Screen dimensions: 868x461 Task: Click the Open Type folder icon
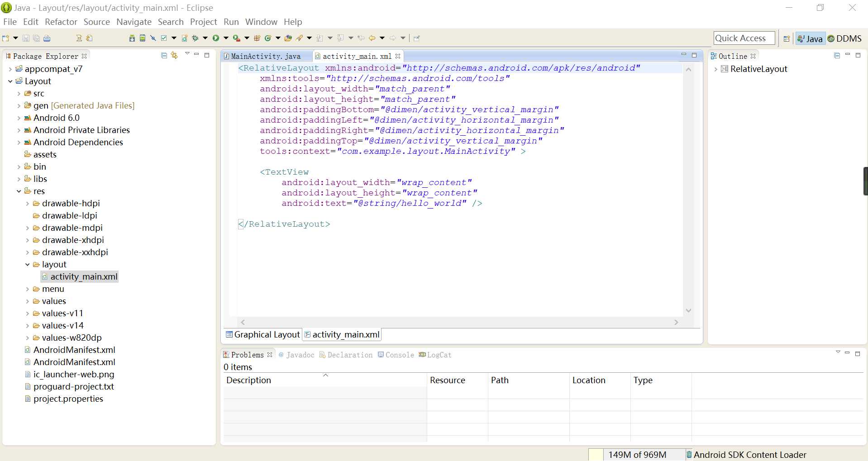coord(288,38)
